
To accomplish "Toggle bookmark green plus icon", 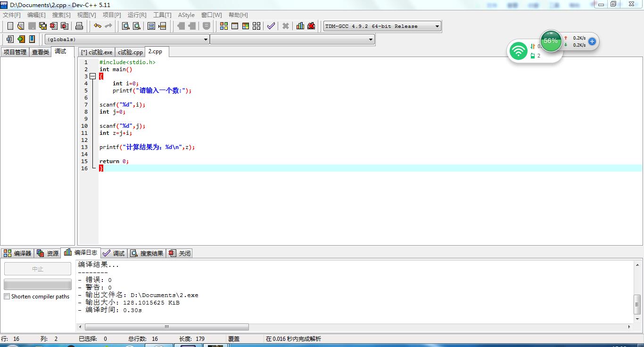I will [x=21, y=39].
